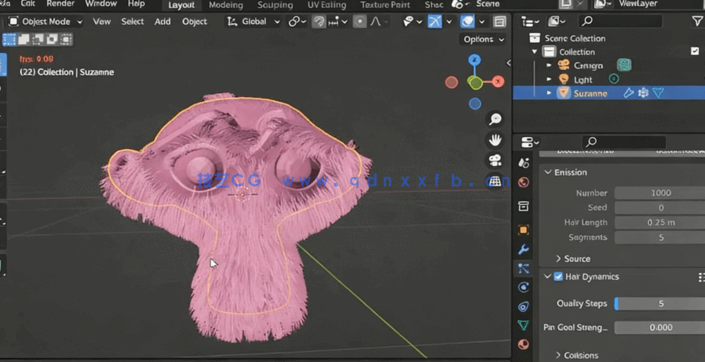Image resolution: width=705 pixels, height=362 pixels.
Task: Click the pan view hand icon
Action: 495,140
